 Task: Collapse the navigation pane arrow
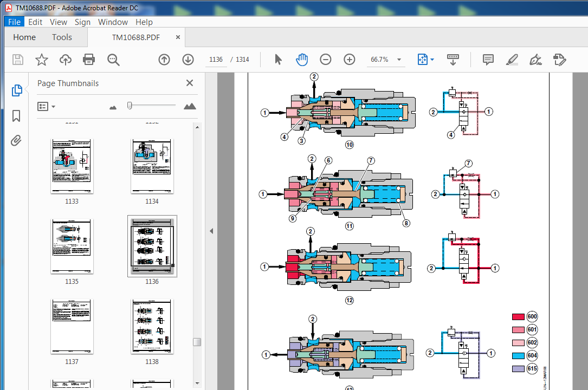[x=211, y=231]
